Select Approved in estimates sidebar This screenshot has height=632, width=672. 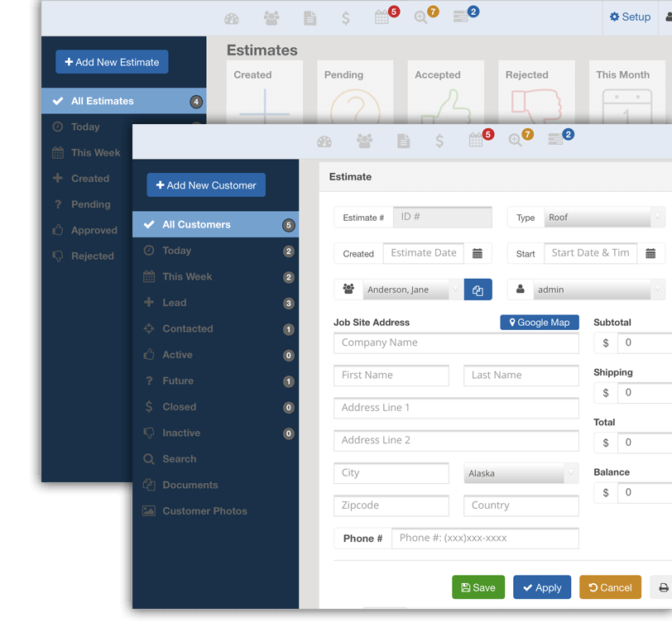pyautogui.click(x=87, y=231)
